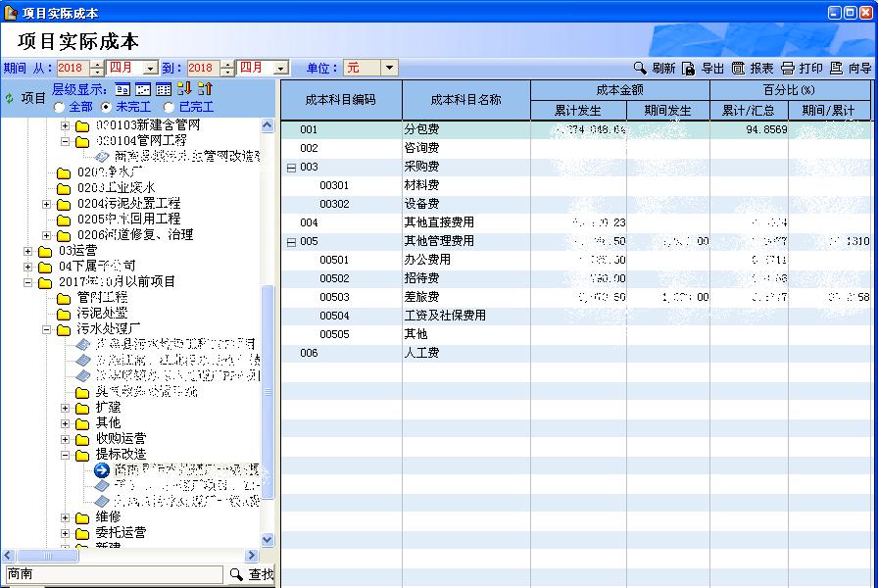Click the 查找 search button

[x=252, y=574]
